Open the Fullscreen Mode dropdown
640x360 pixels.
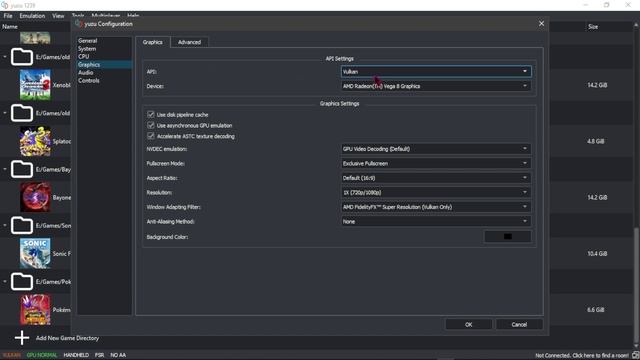[436, 163]
